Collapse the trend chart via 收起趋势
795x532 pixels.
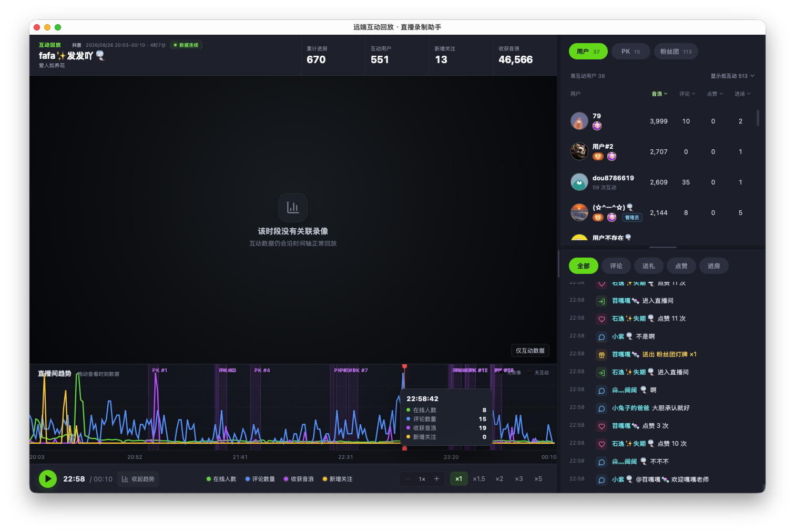click(x=138, y=479)
